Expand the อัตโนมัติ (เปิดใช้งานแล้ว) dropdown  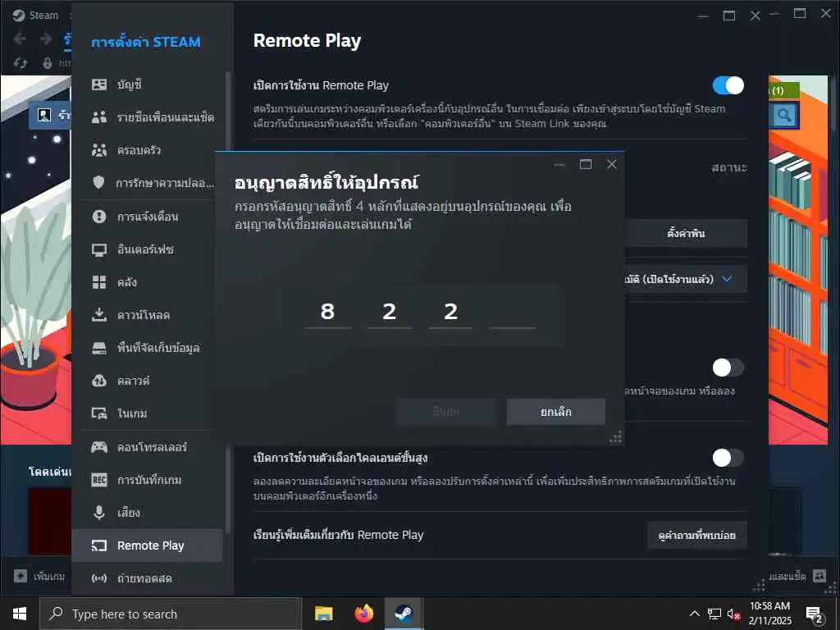(x=686, y=279)
